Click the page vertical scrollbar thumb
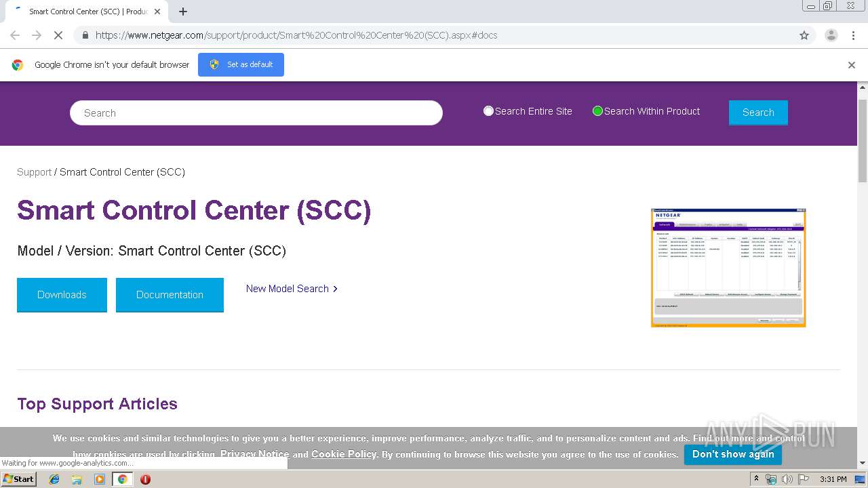 click(863, 140)
